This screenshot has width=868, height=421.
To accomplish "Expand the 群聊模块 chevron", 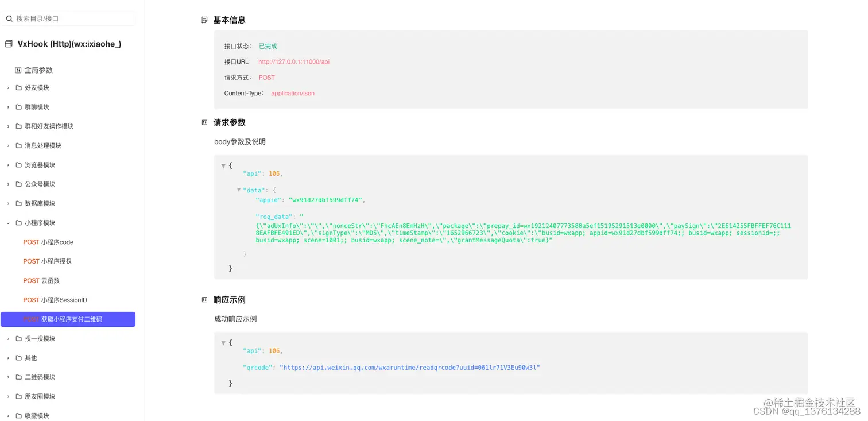I will pyautogui.click(x=9, y=107).
